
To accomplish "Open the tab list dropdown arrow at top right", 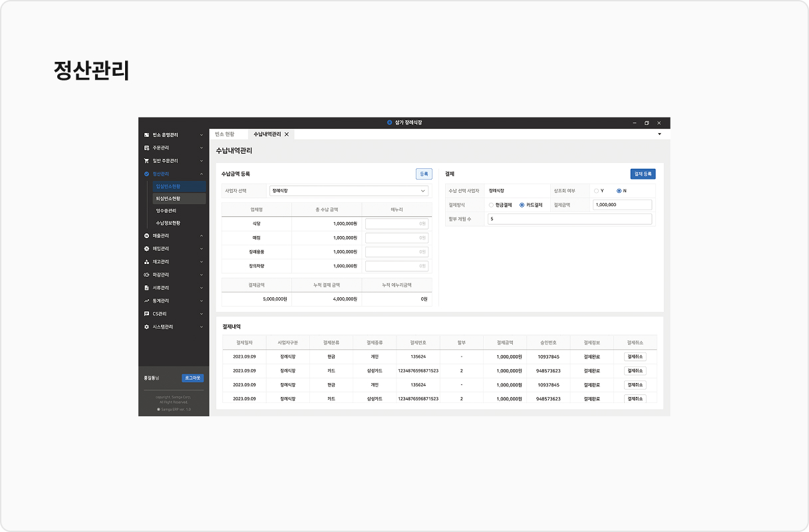I will click(x=659, y=134).
